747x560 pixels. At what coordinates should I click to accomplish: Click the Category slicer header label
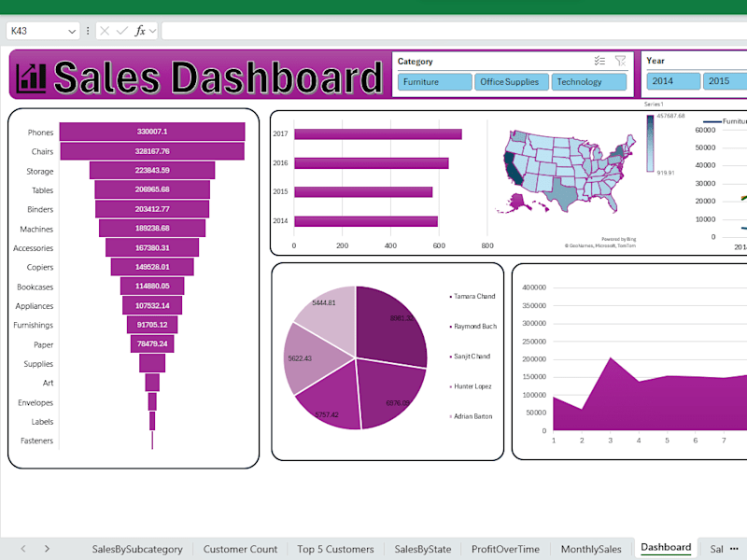click(x=415, y=62)
